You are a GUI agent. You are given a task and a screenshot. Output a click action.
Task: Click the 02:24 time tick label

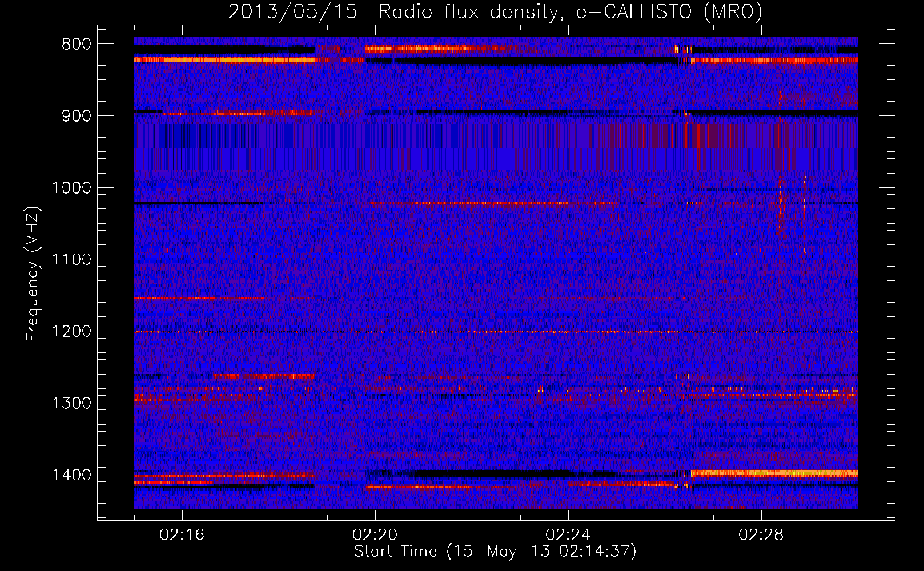pyautogui.click(x=568, y=535)
